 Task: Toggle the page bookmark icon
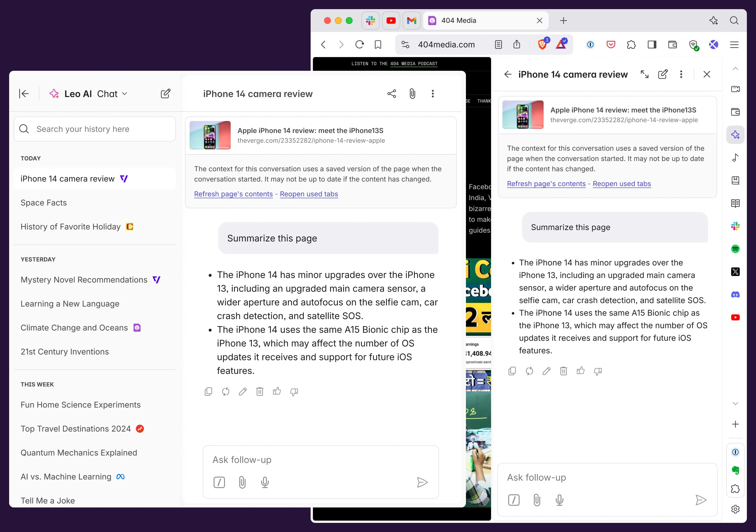[378, 45]
